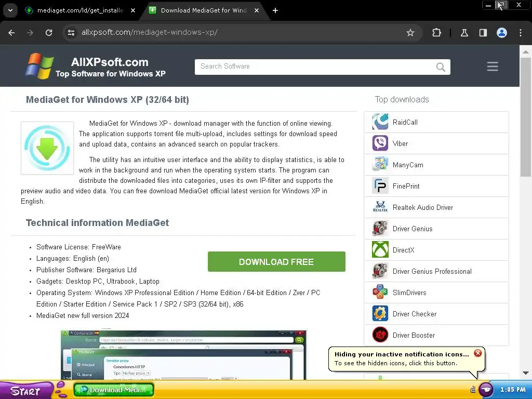
Task: Click the page scrollbar up arrow
Action: coord(526,52)
